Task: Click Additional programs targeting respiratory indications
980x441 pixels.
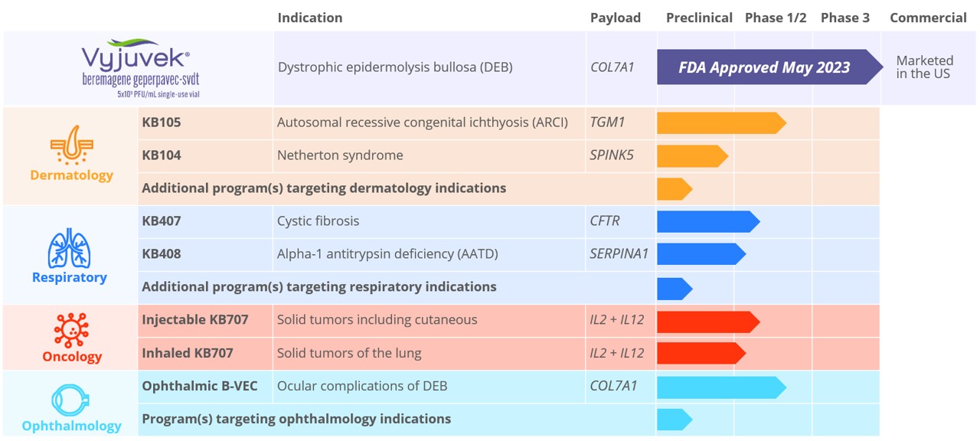Action: pyautogui.click(x=318, y=287)
